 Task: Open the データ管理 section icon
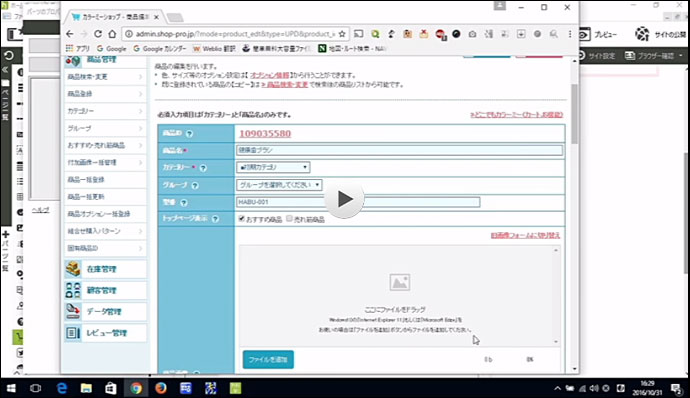click(73, 311)
